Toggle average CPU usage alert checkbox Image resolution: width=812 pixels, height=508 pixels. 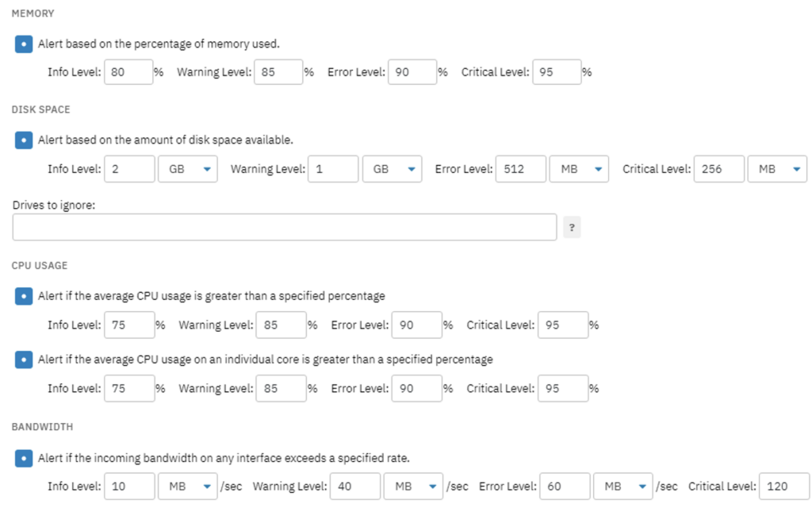[x=24, y=297]
